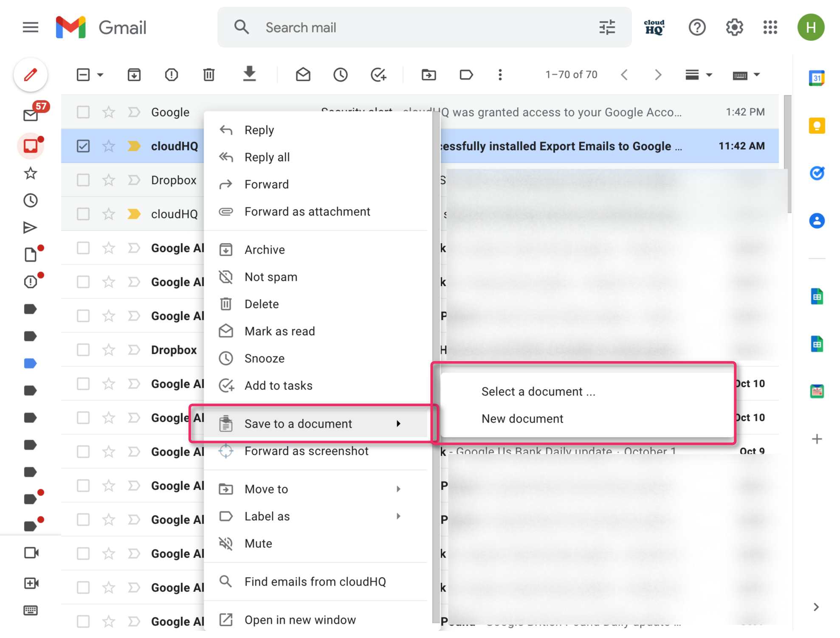Open Google Keep in side panel
840x638 pixels.
point(817,126)
